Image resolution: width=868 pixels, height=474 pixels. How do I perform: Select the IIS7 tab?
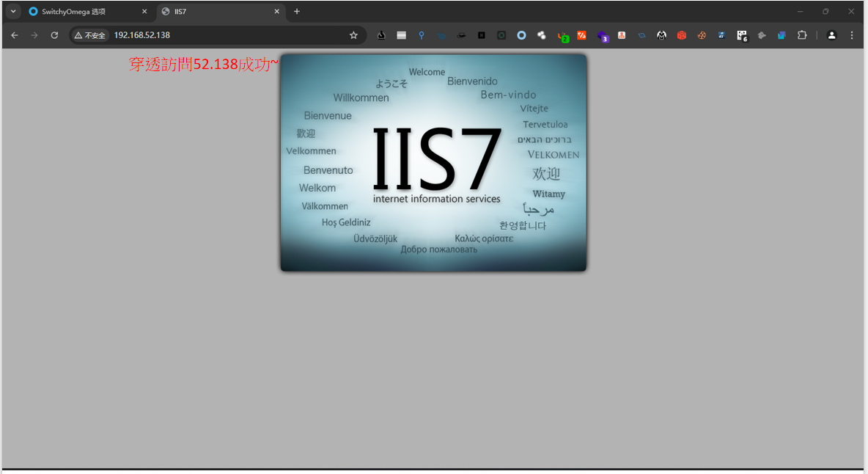pyautogui.click(x=221, y=12)
